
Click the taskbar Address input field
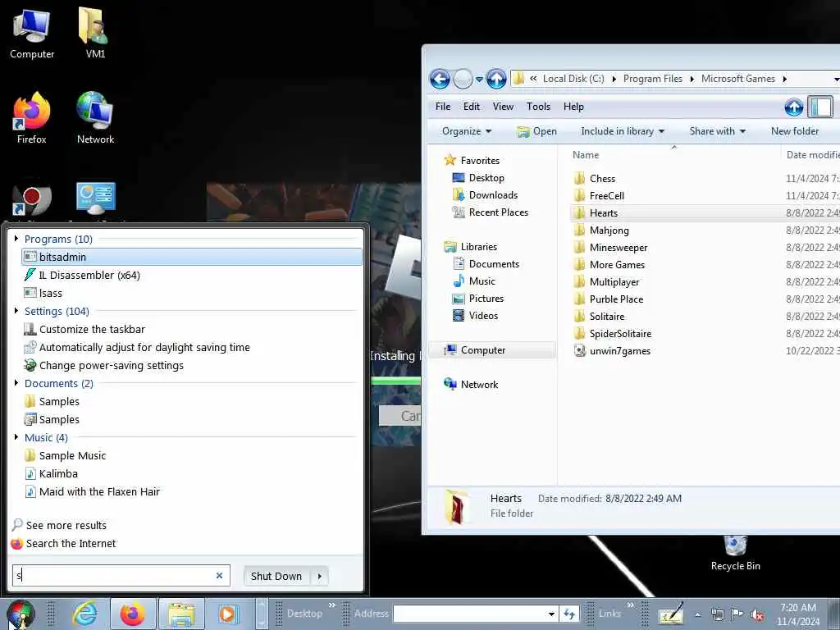(470, 614)
